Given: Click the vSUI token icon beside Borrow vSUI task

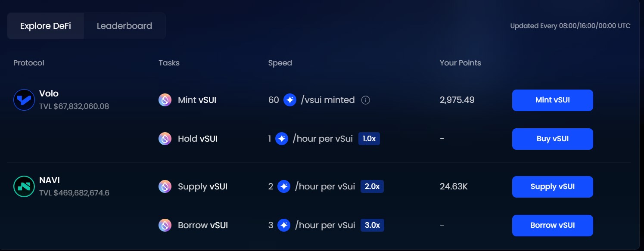Looking at the screenshot, I should click(x=165, y=225).
